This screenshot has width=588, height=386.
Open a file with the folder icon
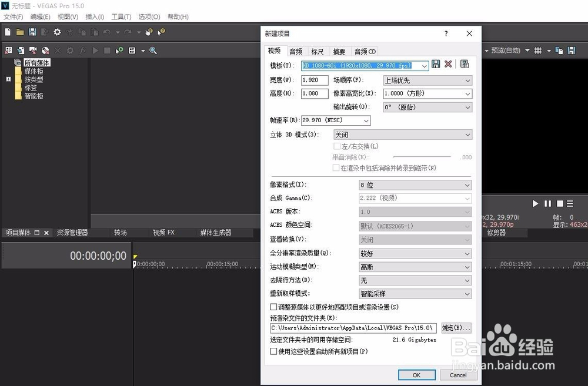pyautogui.click(x=20, y=32)
